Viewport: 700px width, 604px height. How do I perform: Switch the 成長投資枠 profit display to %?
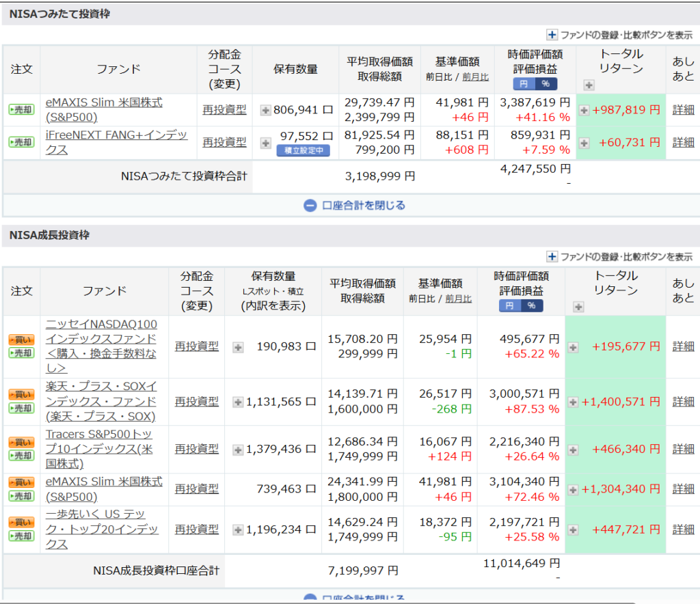531,306
